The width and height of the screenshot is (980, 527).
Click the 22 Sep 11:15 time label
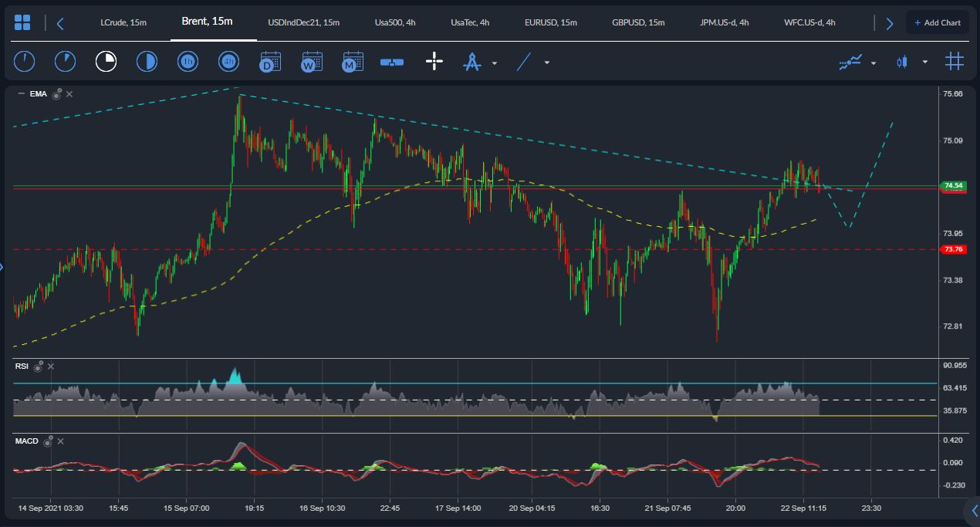(803, 508)
